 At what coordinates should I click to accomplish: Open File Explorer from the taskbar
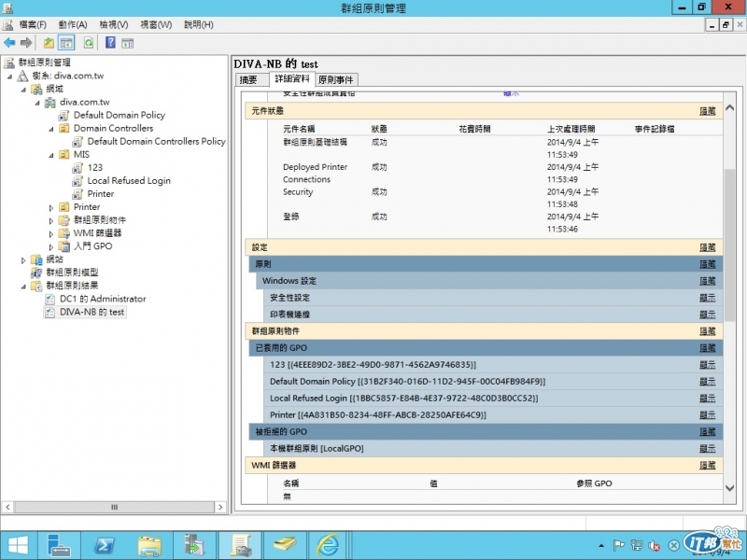click(149, 545)
